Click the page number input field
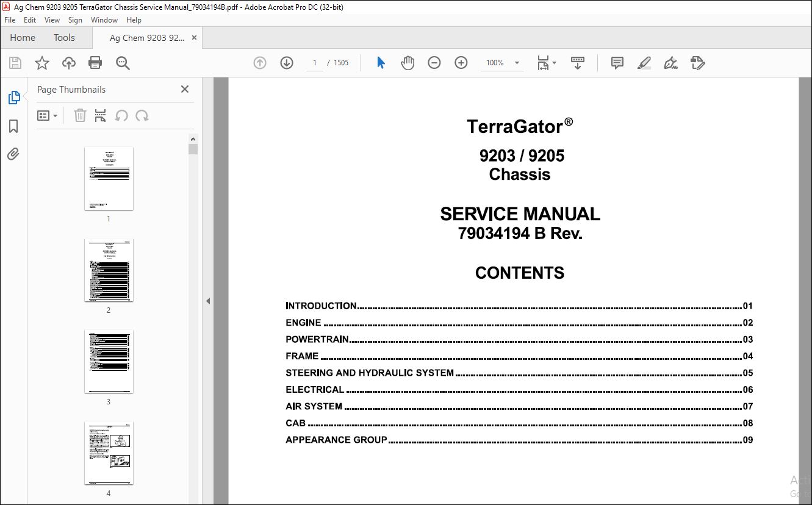The width and height of the screenshot is (812, 505). pos(315,63)
